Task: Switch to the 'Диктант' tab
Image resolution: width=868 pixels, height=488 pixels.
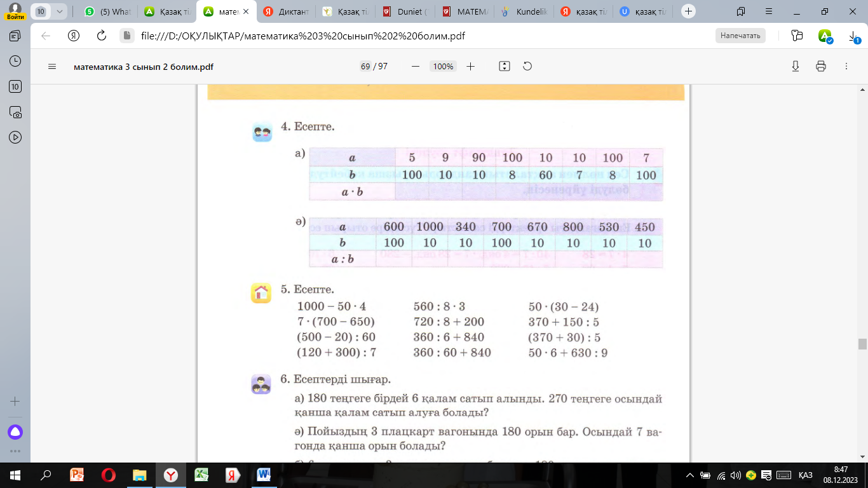Action: coord(286,11)
